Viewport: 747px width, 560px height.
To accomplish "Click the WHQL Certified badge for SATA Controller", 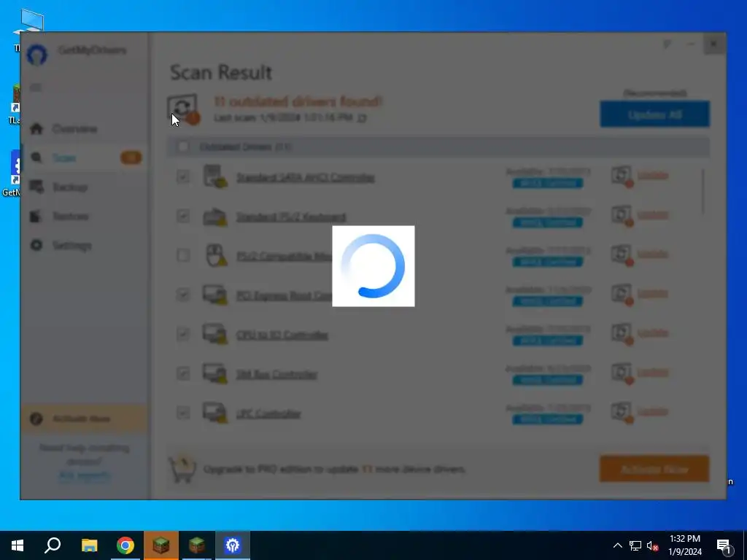I will pos(548,183).
